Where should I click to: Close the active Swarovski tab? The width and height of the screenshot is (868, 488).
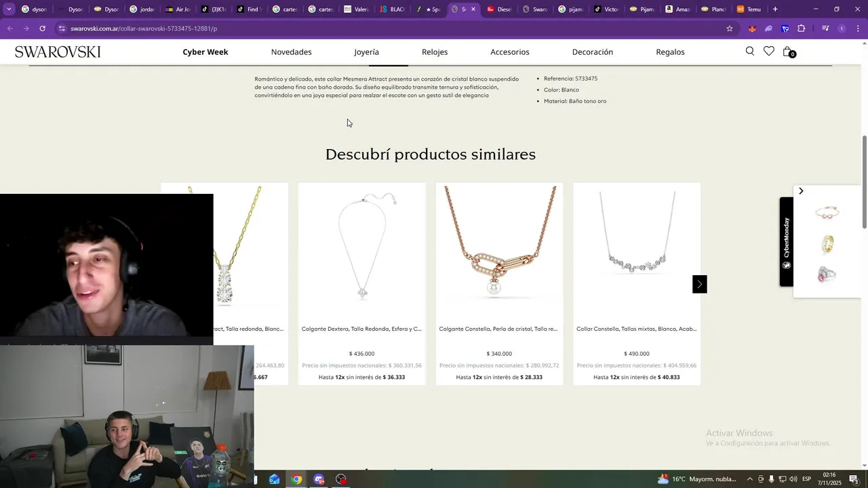coord(473,9)
